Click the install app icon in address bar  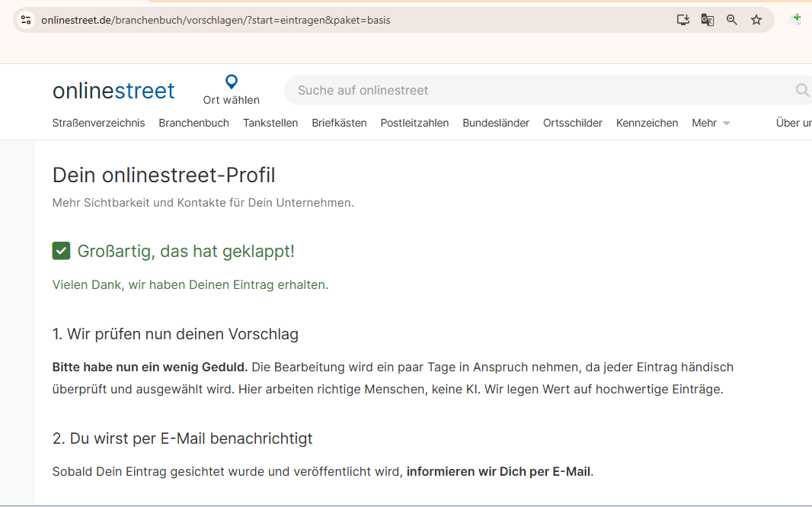[x=683, y=21]
